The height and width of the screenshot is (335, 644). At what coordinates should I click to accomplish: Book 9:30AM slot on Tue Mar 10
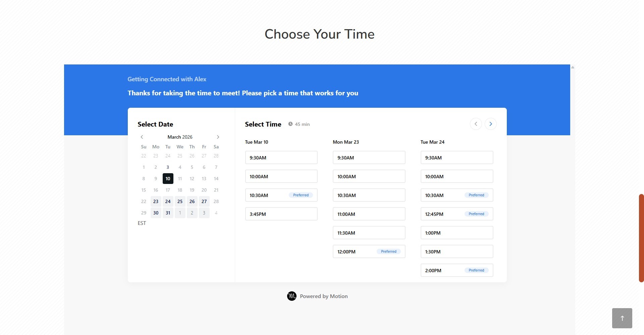point(281,157)
